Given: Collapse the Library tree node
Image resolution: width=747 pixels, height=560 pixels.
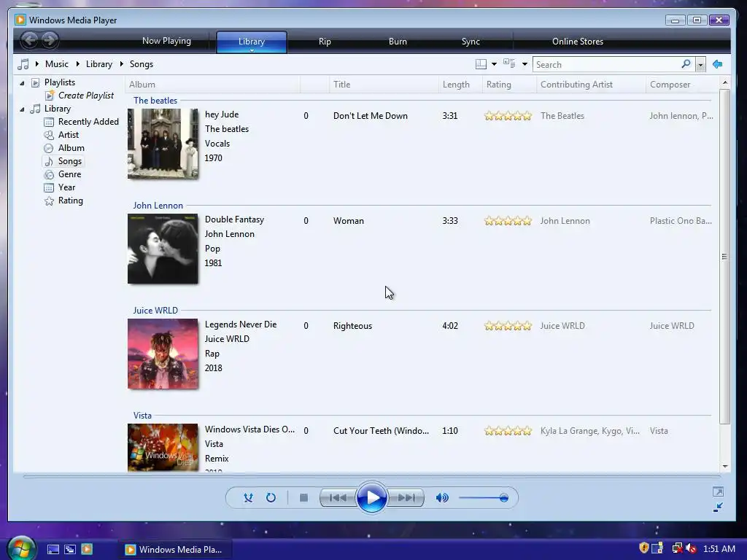Looking at the screenshot, I should pyautogui.click(x=22, y=109).
